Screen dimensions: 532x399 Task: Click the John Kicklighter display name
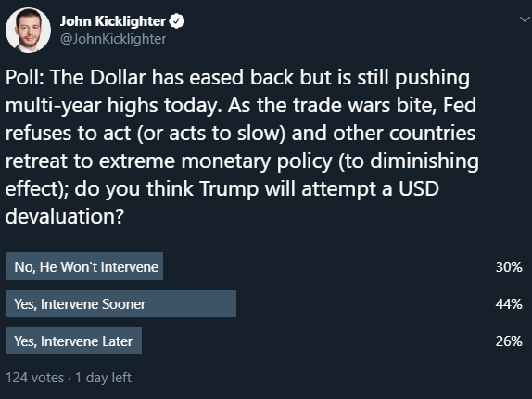(x=113, y=21)
